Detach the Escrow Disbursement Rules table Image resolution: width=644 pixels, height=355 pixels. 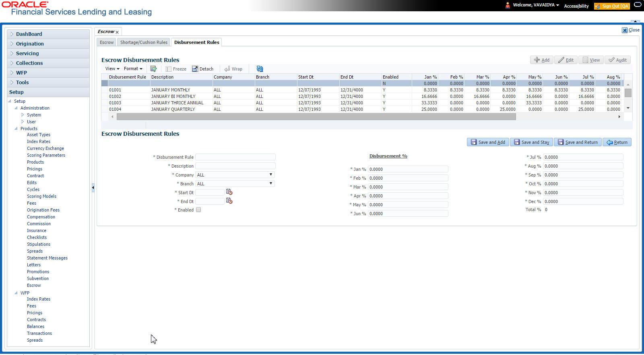point(202,69)
